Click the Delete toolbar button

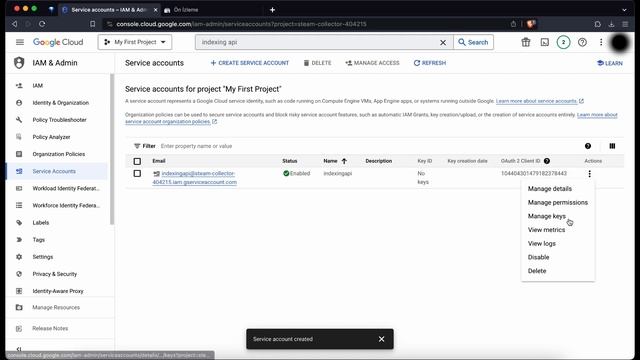[x=317, y=63]
